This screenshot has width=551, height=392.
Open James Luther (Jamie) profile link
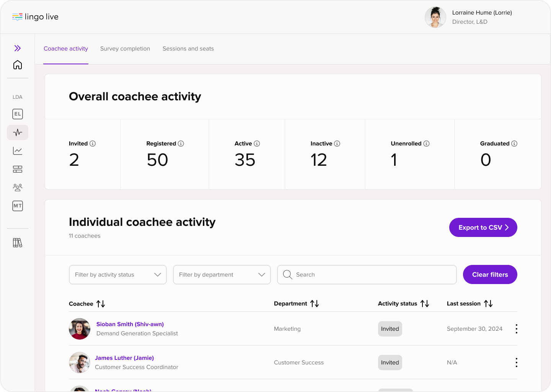[x=124, y=358]
